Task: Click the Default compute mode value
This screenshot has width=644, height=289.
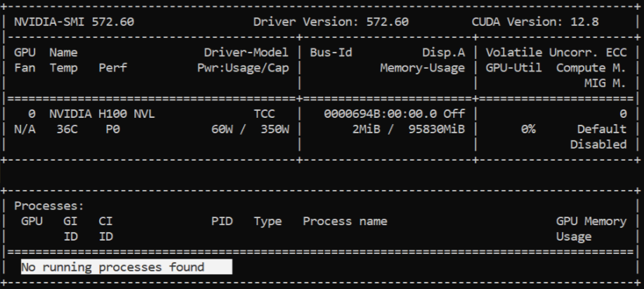Action: click(x=602, y=129)
